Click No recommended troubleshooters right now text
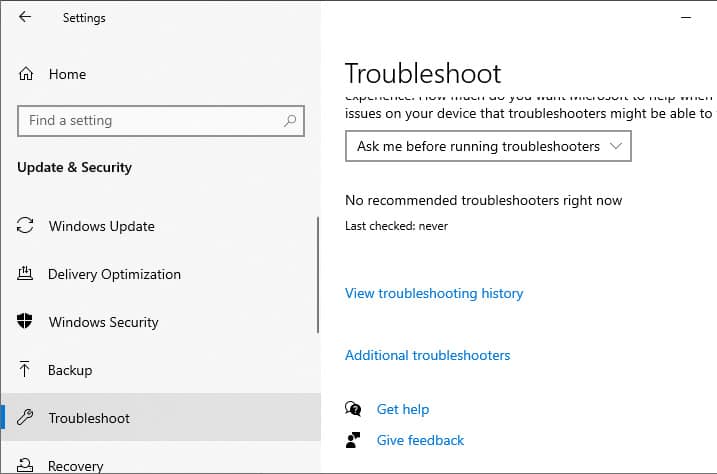717x474 pixels. 483,200
